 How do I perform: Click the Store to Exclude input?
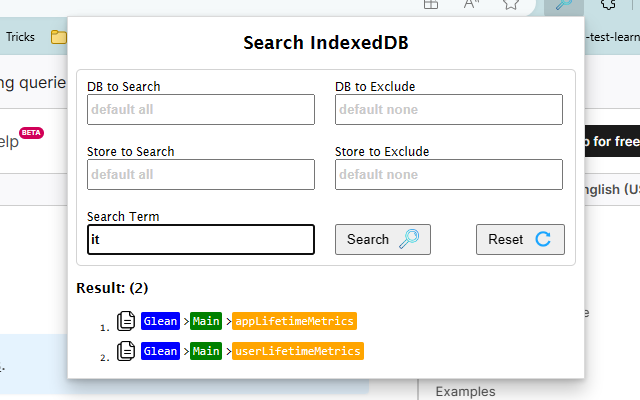click(x=449, y=174)
